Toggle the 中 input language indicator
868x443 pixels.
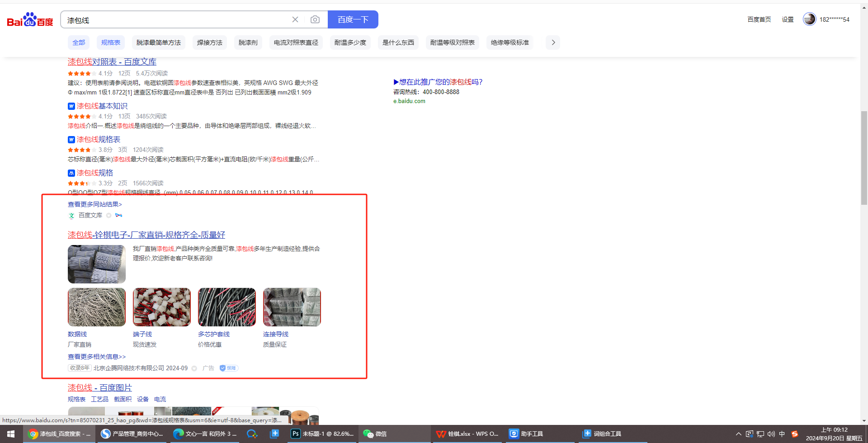[x=782, y=434]
